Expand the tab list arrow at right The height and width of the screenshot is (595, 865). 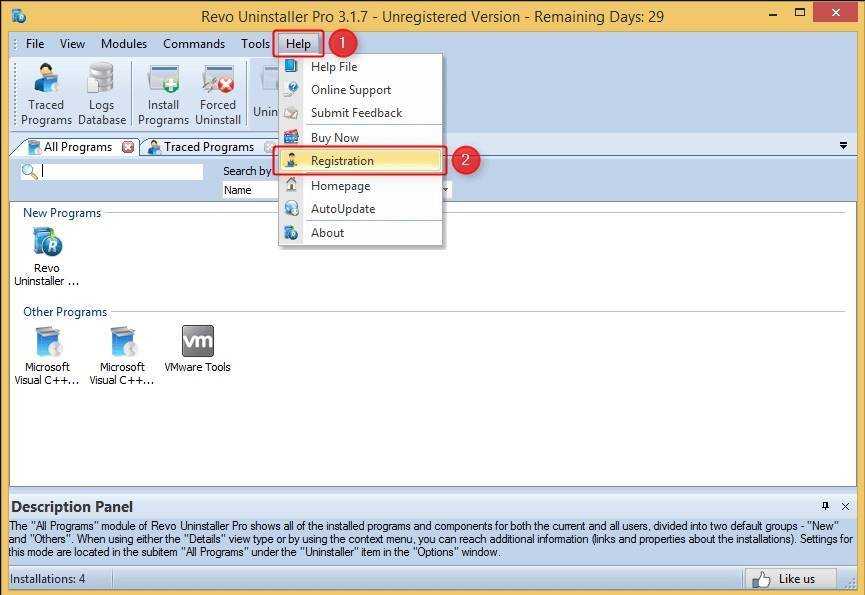tap(843, 146)
